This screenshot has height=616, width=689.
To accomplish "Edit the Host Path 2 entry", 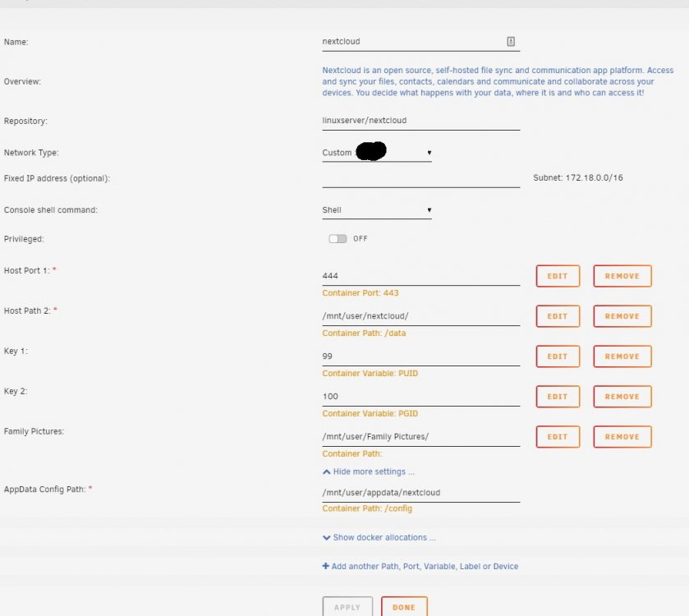I will [x=558, y=316].
